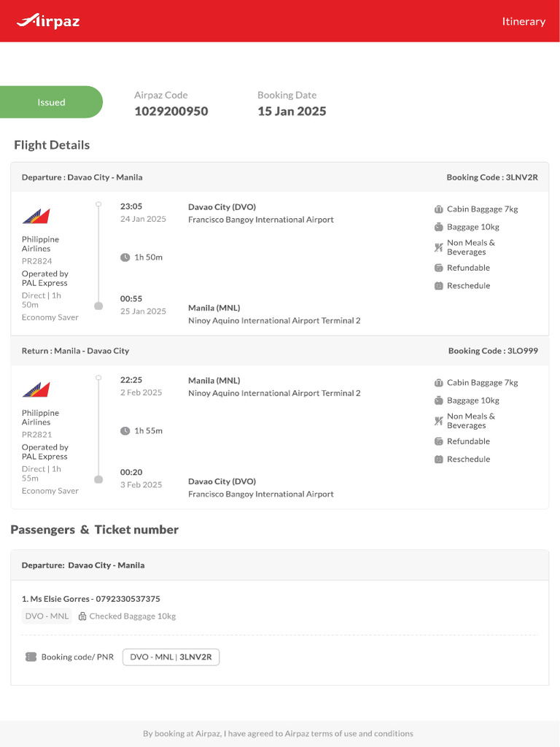Image resolution: width=560 pixels, height=747 pixels.
Task: Click the Reschedule icon on return flight
Action: [439, 460]
